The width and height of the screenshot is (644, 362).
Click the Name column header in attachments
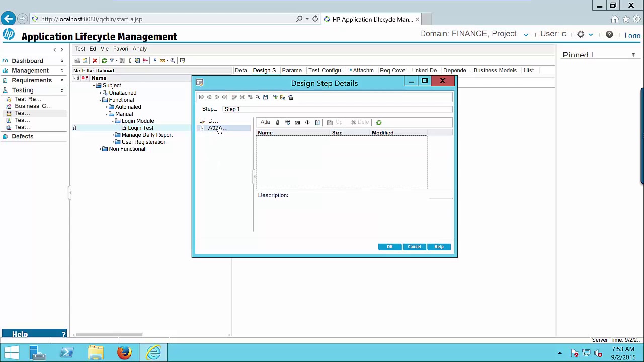pyautogui.click(x=293, y=133)
